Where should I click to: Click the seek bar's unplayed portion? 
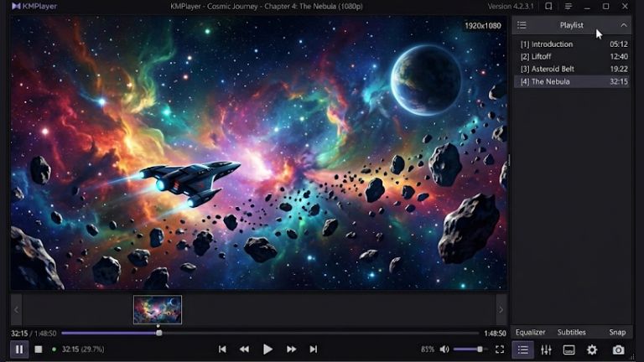coord(320,333)
